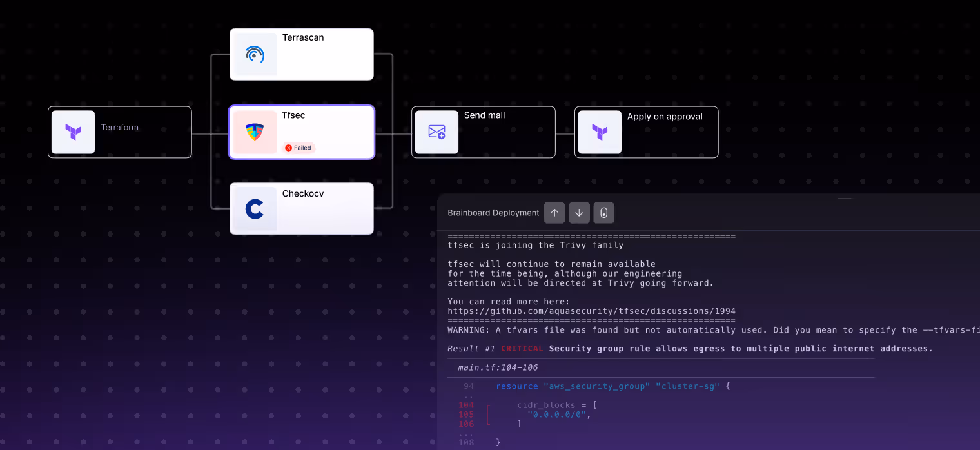Click 'You can read more here:' line
The height and width of the screenshot is (450, 980).
(x=509, y=301)
